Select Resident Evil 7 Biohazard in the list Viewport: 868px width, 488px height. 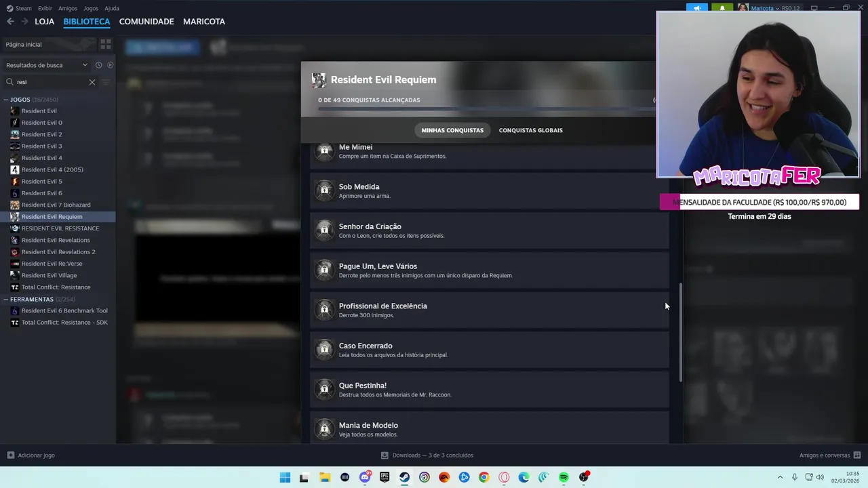58,205
